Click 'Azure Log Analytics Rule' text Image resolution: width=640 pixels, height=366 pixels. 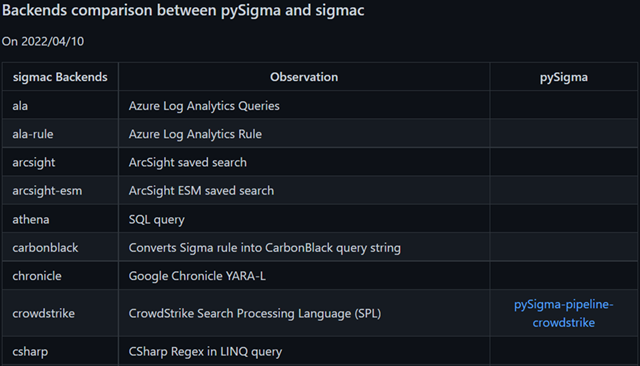coord(195,134)
